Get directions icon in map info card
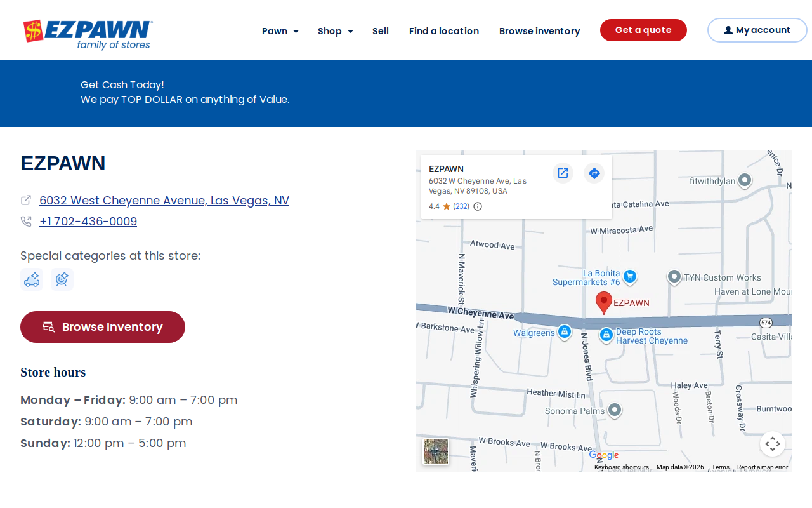Image resolution: width=812 pixels, height=508 pixels. click(x=594, y=173)
